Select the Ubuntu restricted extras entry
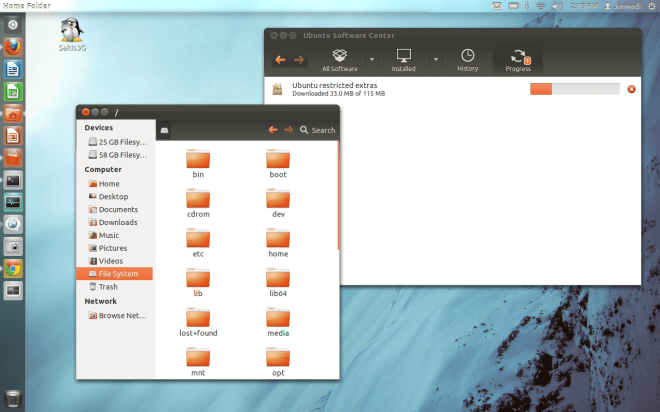The image size is (660, 412). coord(452,89)
